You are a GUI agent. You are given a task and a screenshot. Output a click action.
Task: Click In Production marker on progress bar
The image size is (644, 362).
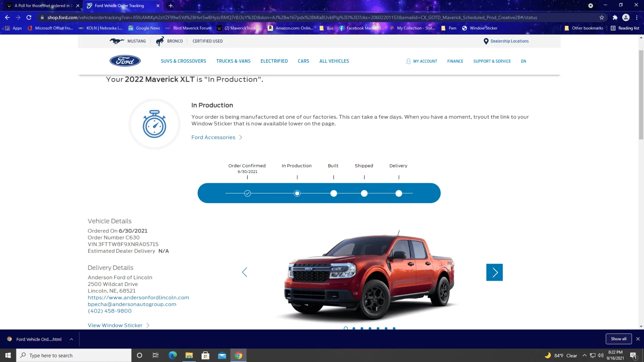pos(297,193)
